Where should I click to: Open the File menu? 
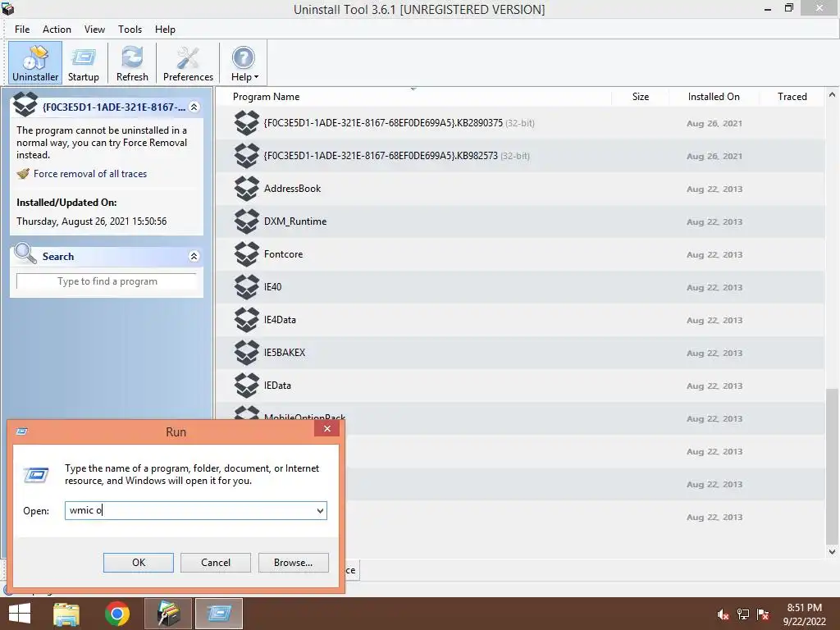22,30
